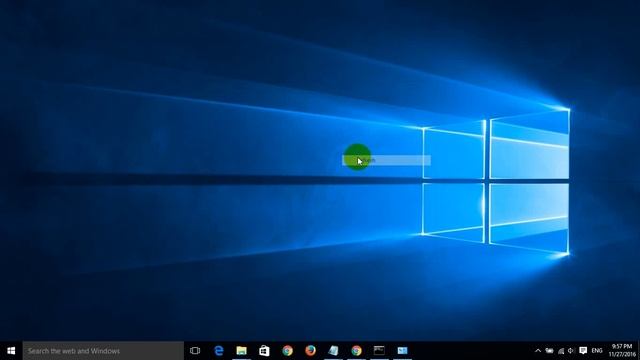The height and width of the screenshot is (360, 640).
Task: Open the network tray icon
Action: point(561,351)
